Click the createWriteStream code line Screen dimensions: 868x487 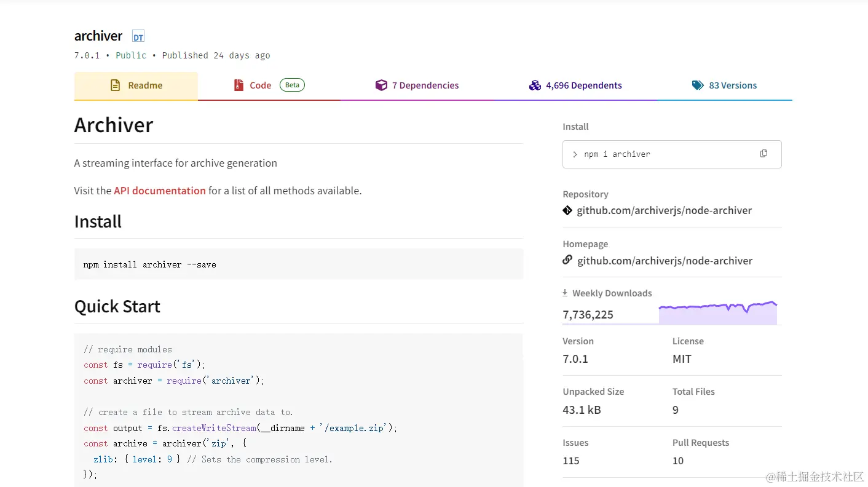pos(240,428)
